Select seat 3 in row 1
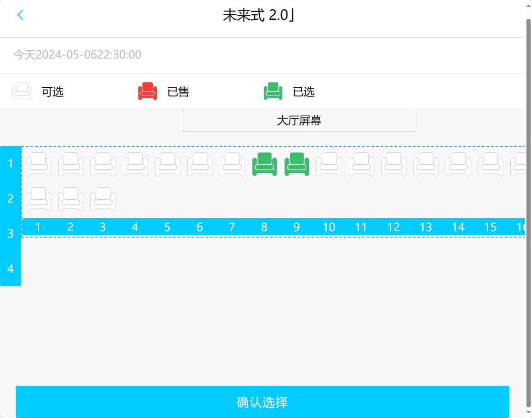Screen dimensions: 532x418 coord(103,164)
